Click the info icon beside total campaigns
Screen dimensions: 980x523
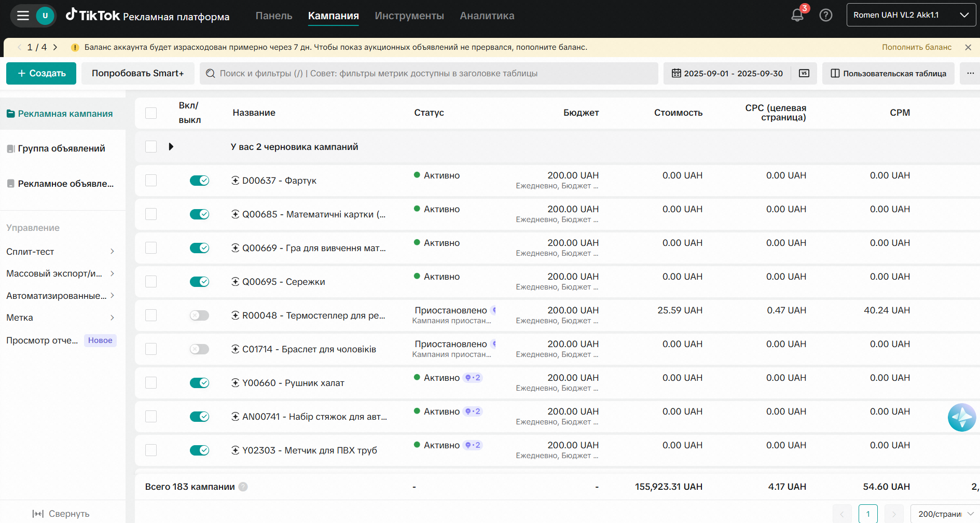[243, 487]
